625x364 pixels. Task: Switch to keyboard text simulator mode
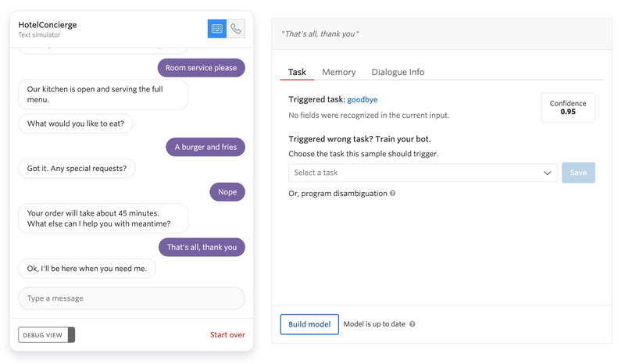[x=217, y=29]
